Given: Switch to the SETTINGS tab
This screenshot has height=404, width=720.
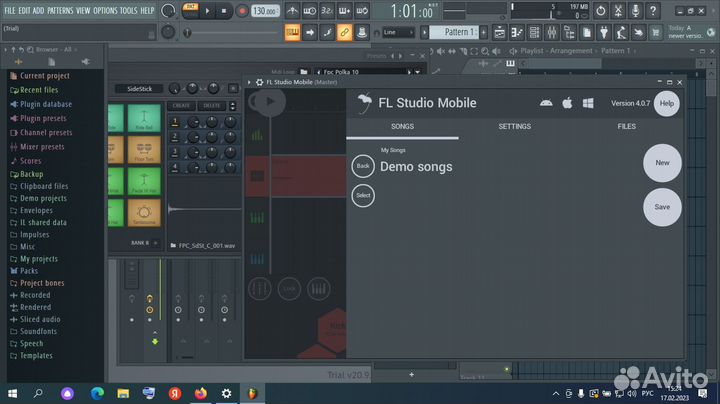Looking at the screenshot, I should [x=514, y=126].
